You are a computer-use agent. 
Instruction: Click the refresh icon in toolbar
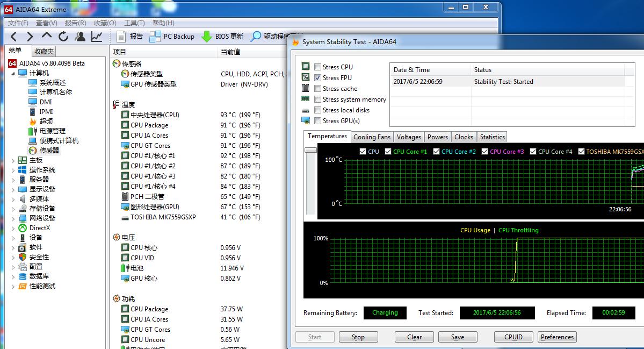[x=63, y=37]
